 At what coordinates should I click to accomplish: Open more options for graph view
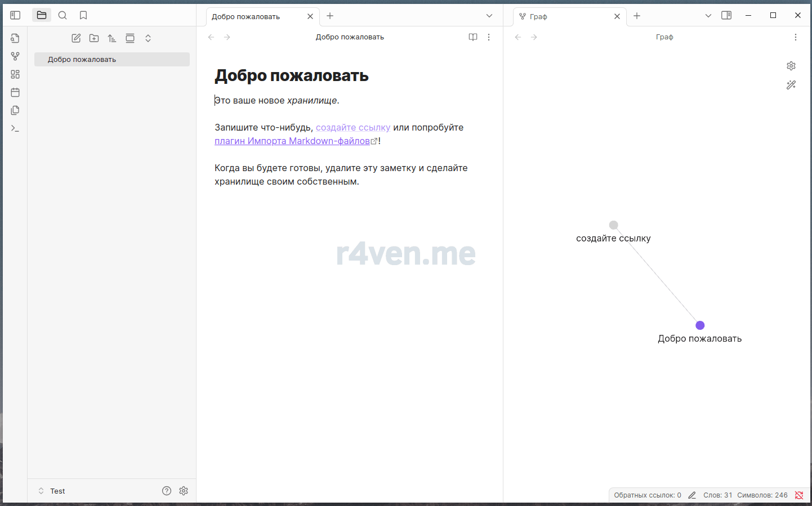(795, 37)
